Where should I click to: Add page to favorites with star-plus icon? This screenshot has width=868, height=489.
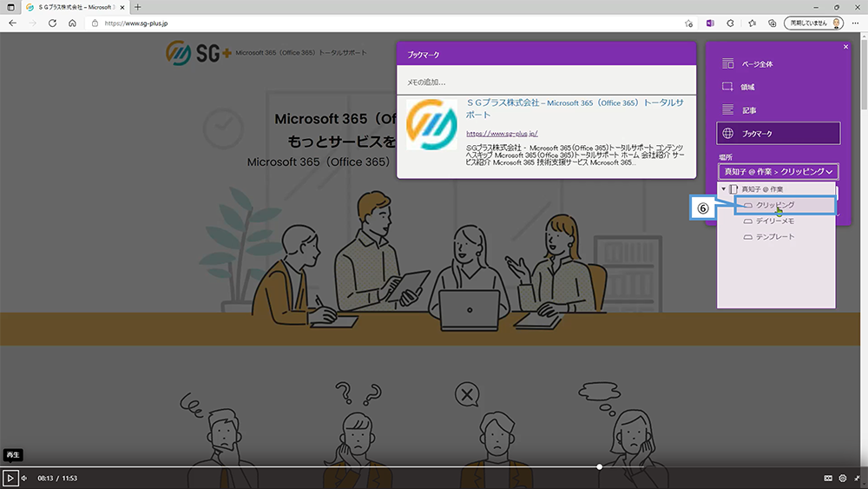pos(688,23)
